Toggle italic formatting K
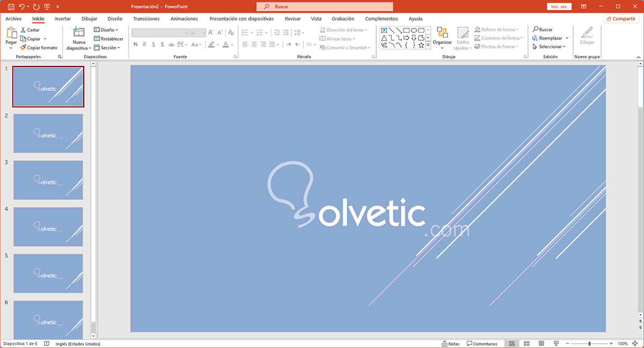644x348 pixels. pyautogui.click(x=144, y=44)
